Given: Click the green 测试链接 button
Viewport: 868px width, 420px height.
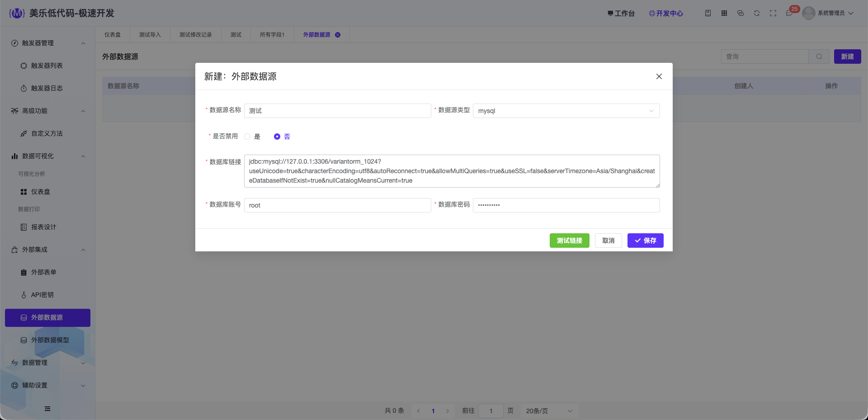Looking at the screenshot, I should click(570, 241).
